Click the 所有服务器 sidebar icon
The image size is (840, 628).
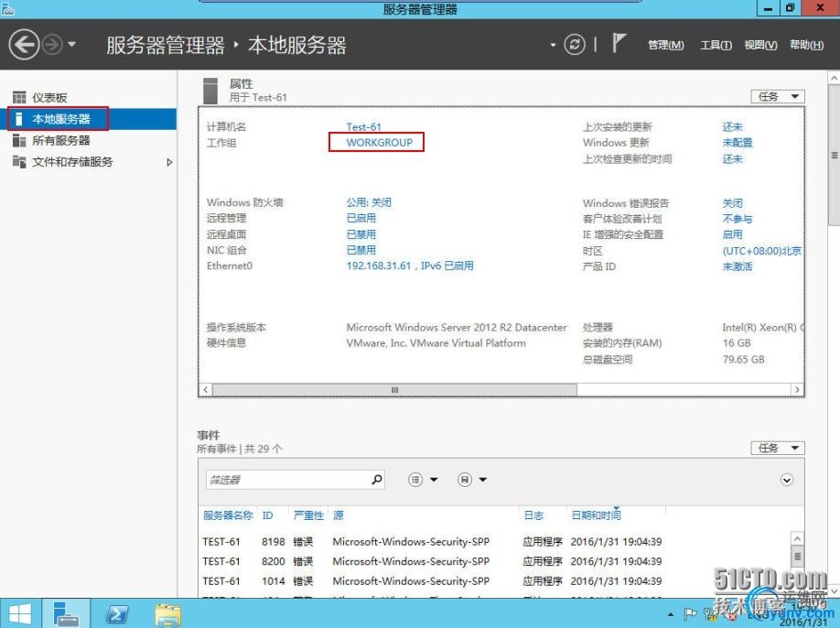coord(19,140)
